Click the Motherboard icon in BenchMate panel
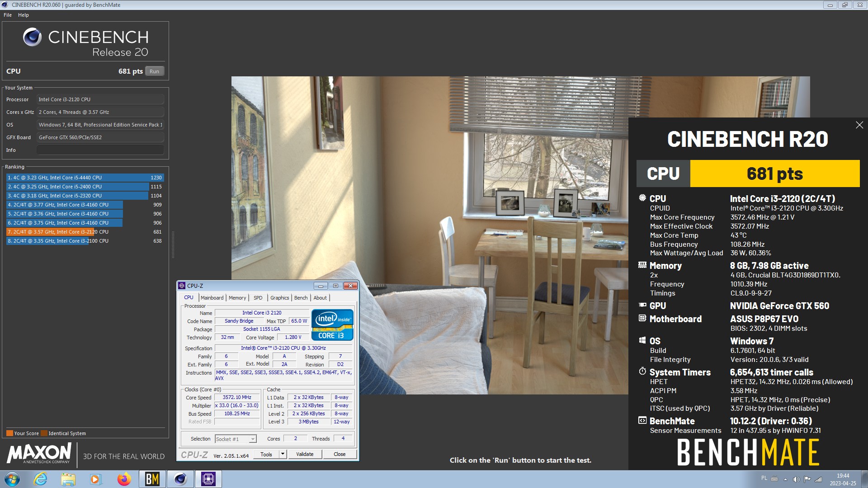Image resolution: width=868 pixels, height=488 pixels. (x=642, y=318)
